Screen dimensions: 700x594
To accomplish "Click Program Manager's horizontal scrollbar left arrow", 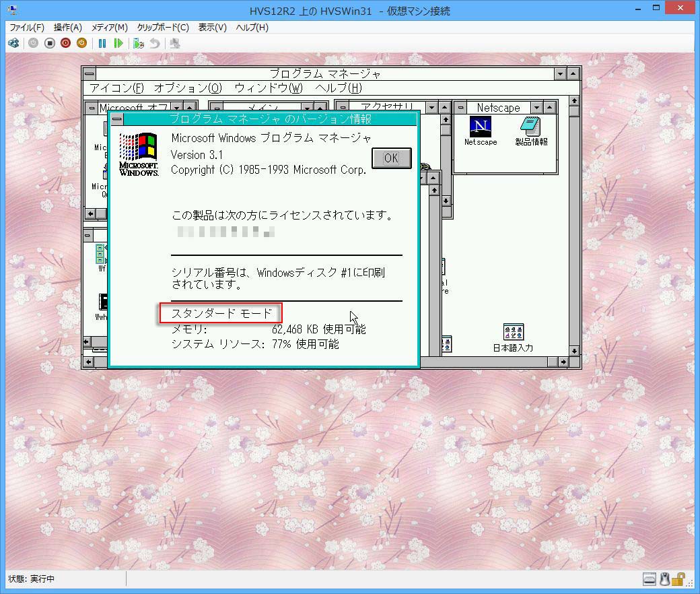I will point(88,362).
